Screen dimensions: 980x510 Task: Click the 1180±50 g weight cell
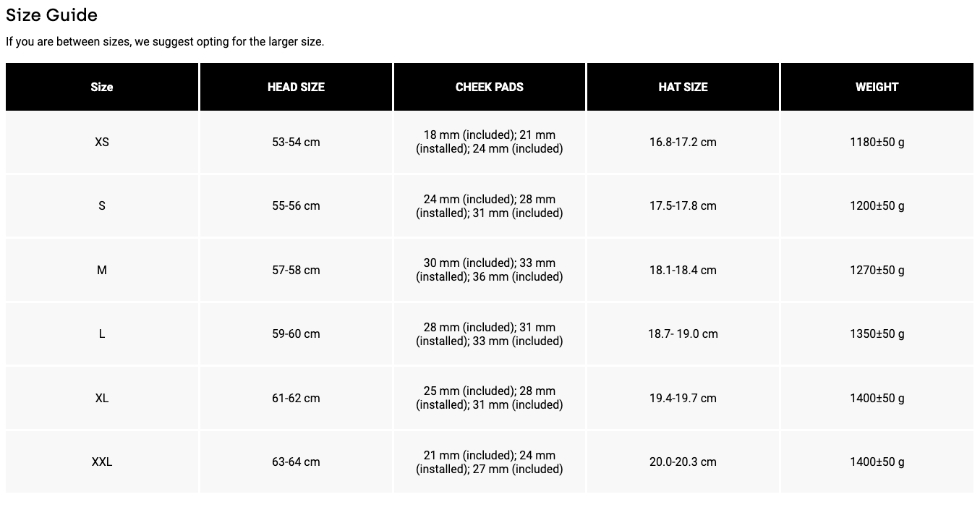coord(877,142)
